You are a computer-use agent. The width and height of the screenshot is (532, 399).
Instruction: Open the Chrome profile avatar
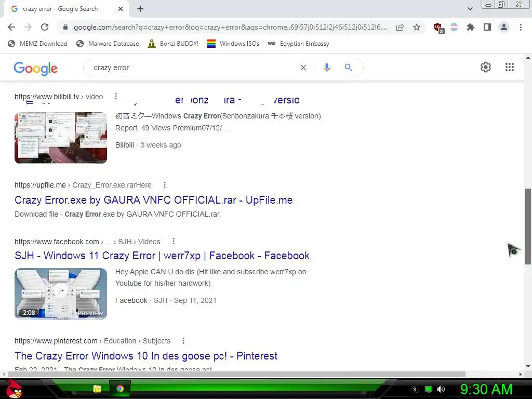pos(504,27)
